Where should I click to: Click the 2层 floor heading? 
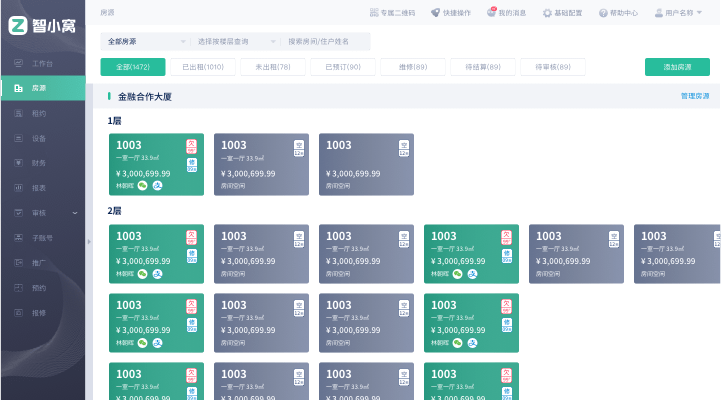click(114, 211)
